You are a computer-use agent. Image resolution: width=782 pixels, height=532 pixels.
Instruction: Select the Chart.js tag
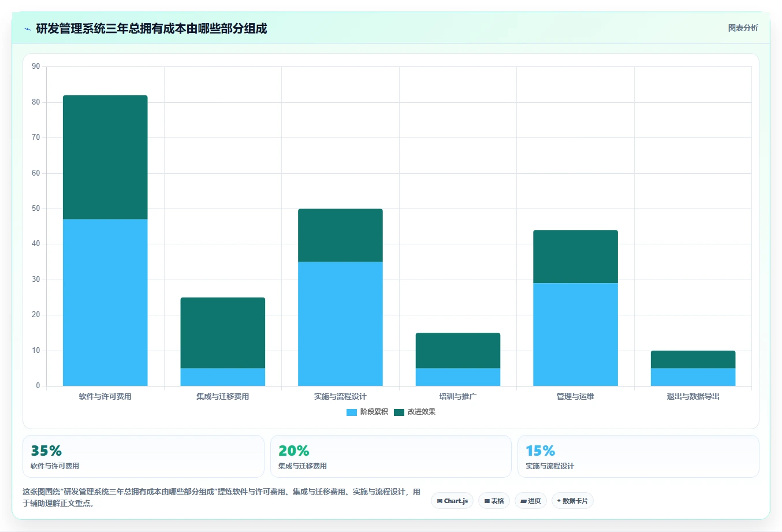tap(452, 501)
